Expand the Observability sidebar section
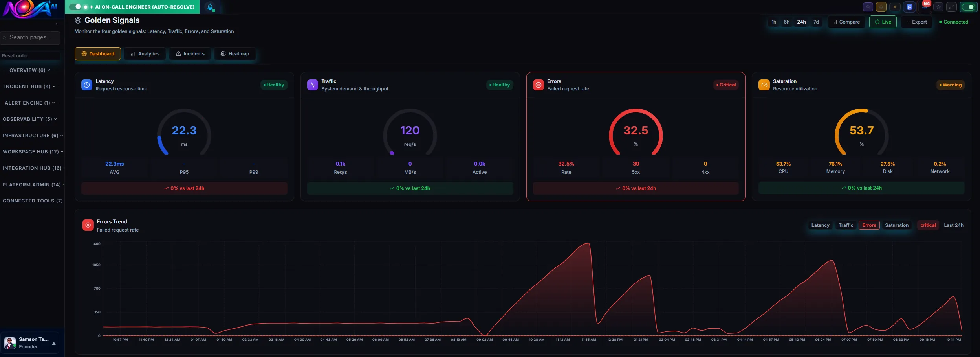The image size is (980, 357). (x=29, y=119)
